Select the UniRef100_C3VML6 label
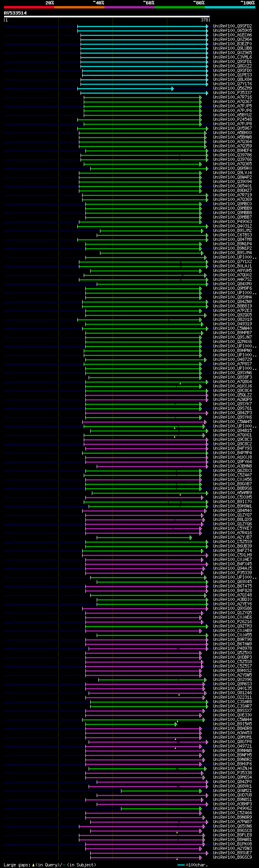The height and width of the screenshot is (868, 259). point(232,57)
